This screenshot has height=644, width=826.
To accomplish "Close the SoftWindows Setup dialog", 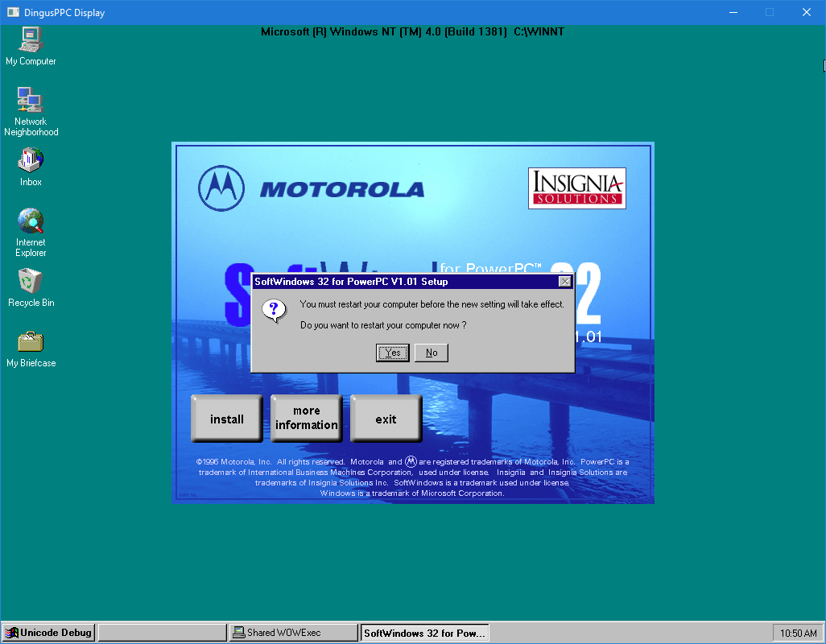I will click(x=564, y=282).
